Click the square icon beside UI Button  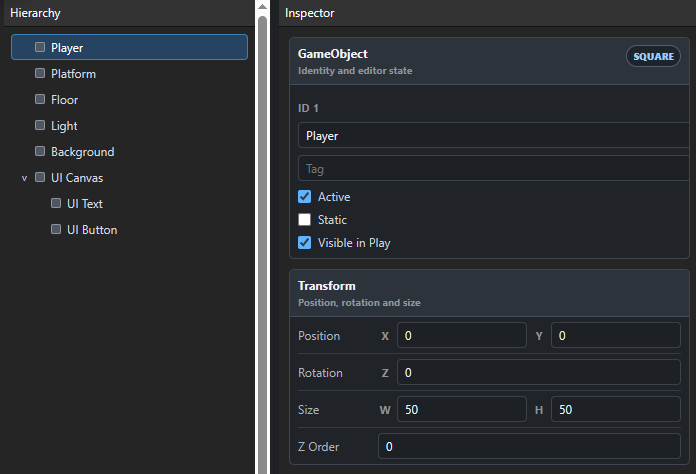pos(56,229)
